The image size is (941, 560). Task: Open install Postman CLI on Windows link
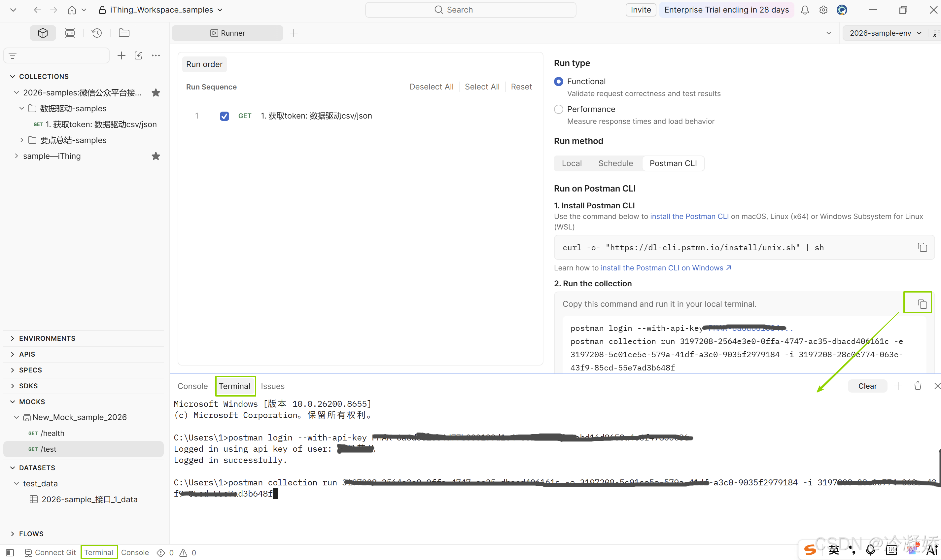click(666, 268)
